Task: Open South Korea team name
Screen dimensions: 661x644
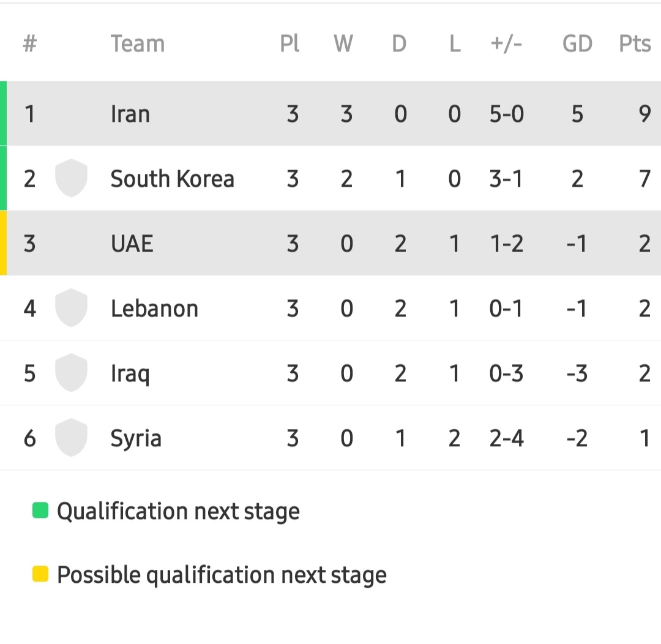Action: click(172, 179)
